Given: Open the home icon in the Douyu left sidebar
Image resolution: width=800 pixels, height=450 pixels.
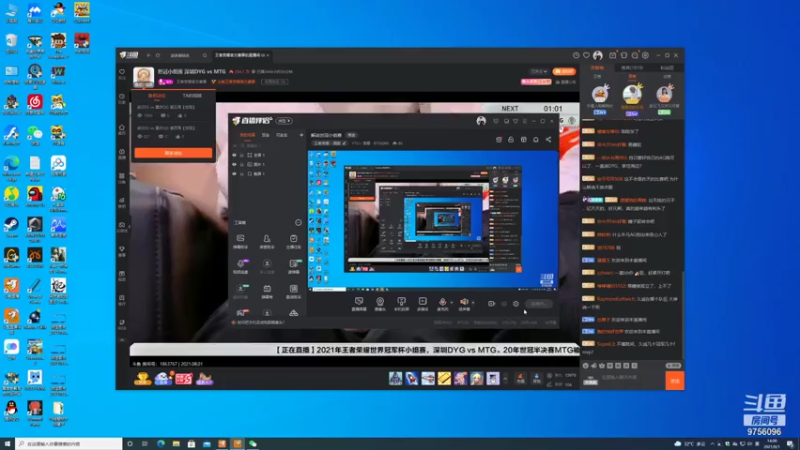Looking at the screenshot, I should [x=122, y=127].
